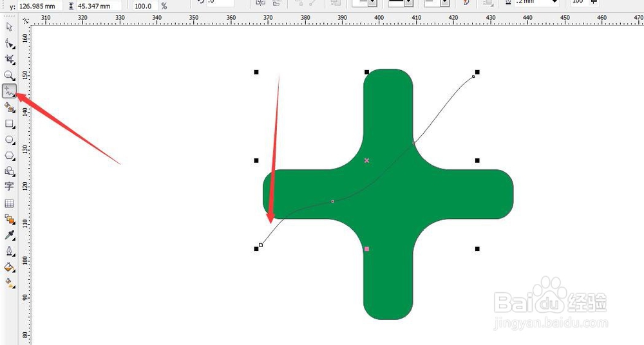Viewport: 644px width, 345px height.
Task: Select the Blend interactive tool
Action: pos(9,219)
